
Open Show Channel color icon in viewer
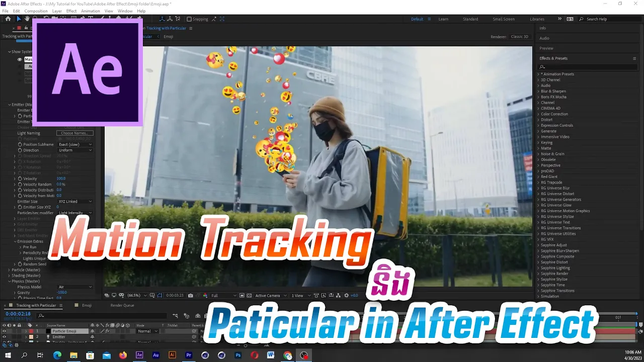click(x=205, y=296)
